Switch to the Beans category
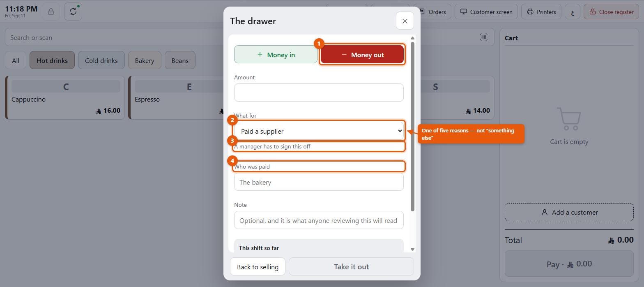Image resolution: width=644 pixels, height=287 pixels. pos(180,60)
